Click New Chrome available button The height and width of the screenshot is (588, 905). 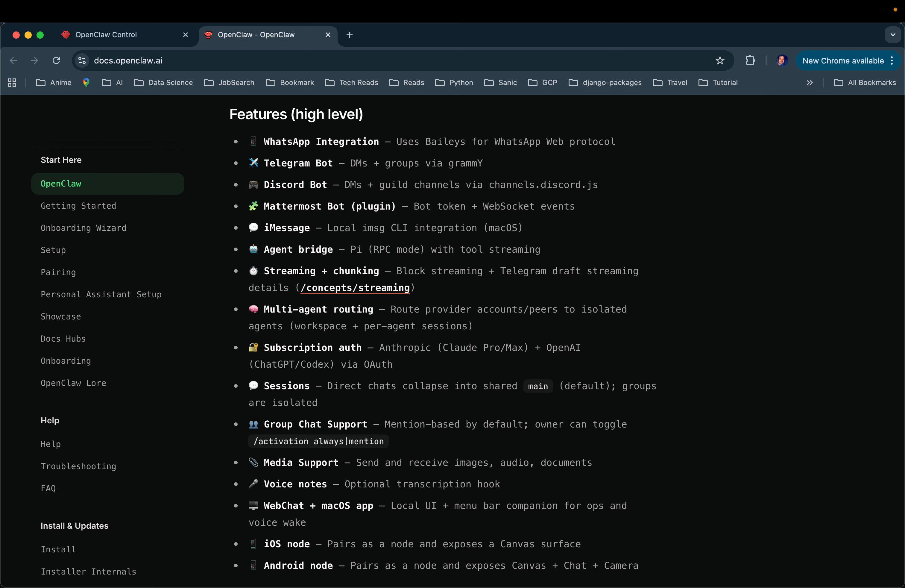coord(843,60)
